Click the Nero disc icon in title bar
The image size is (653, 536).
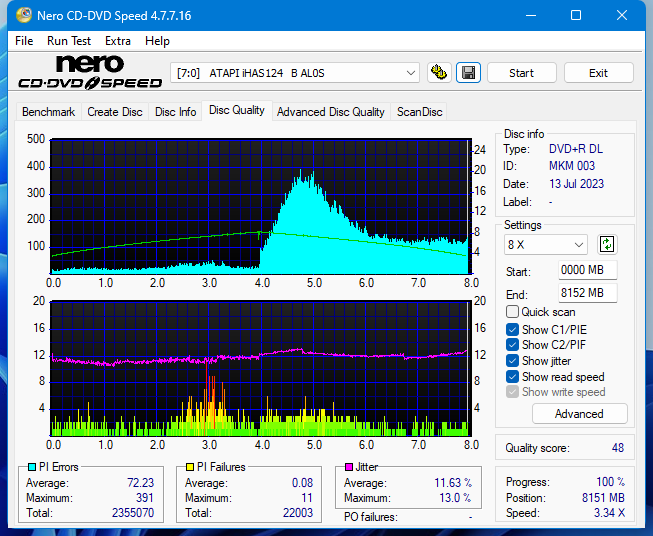click(23, 15)
